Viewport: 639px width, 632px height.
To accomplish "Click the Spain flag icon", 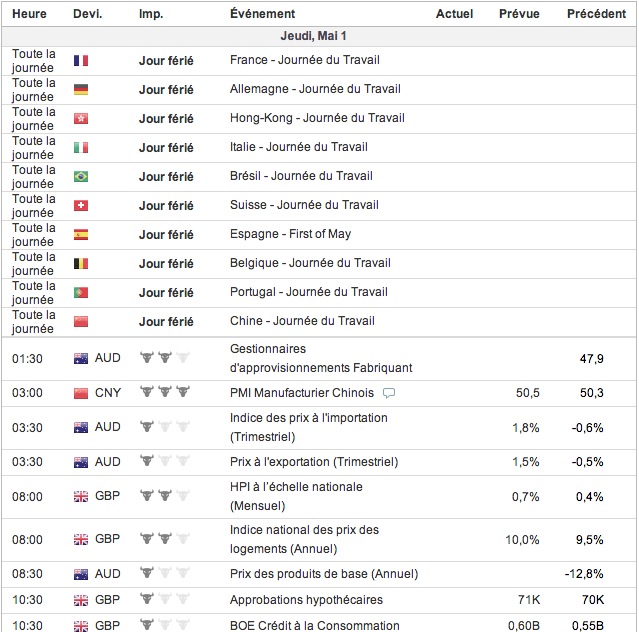I will 81,235.
